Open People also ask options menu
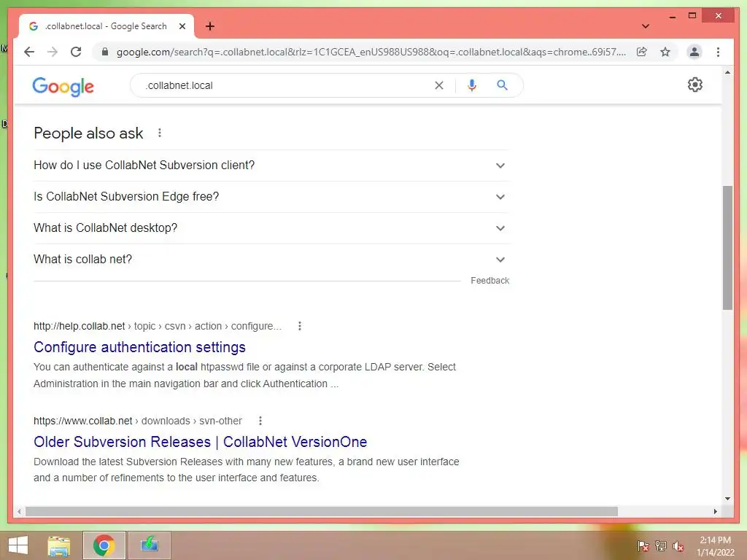Screen dimensions: 747x560 coord(160,133)
